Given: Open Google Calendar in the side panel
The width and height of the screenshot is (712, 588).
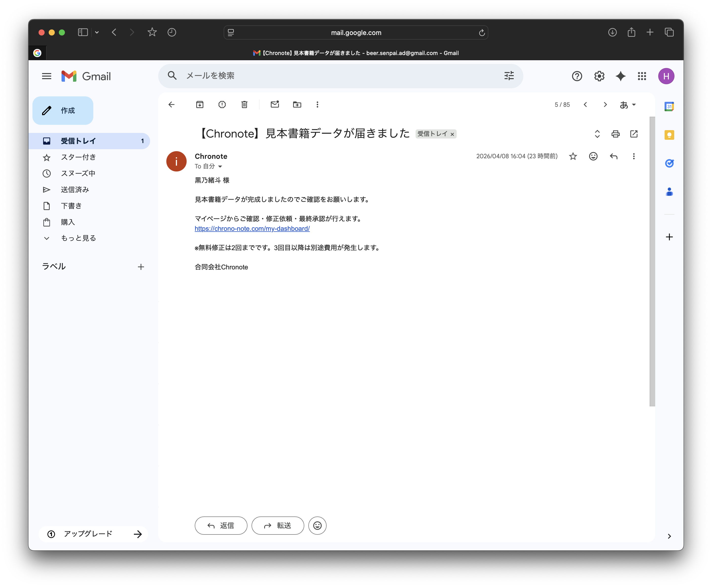Looking at the screenshot, I should point(669,107).
